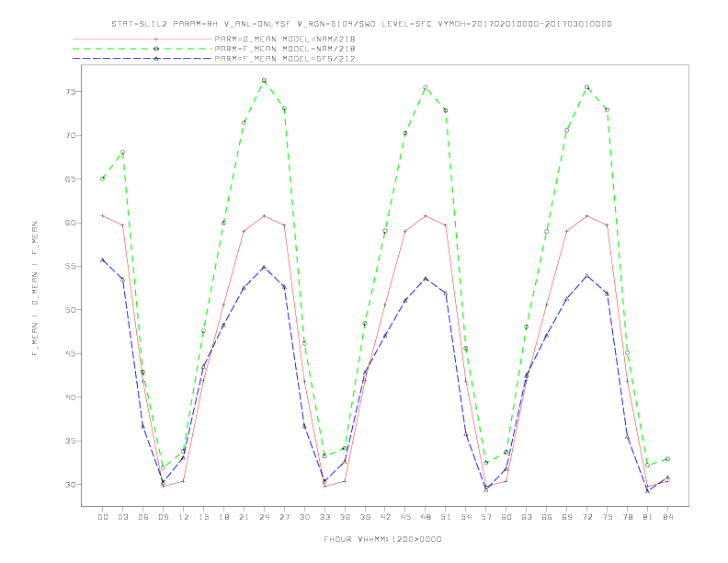
Task: Click the x-axis label FHOUR VHHMM: 1200>0000
Action: pos(382,539)
